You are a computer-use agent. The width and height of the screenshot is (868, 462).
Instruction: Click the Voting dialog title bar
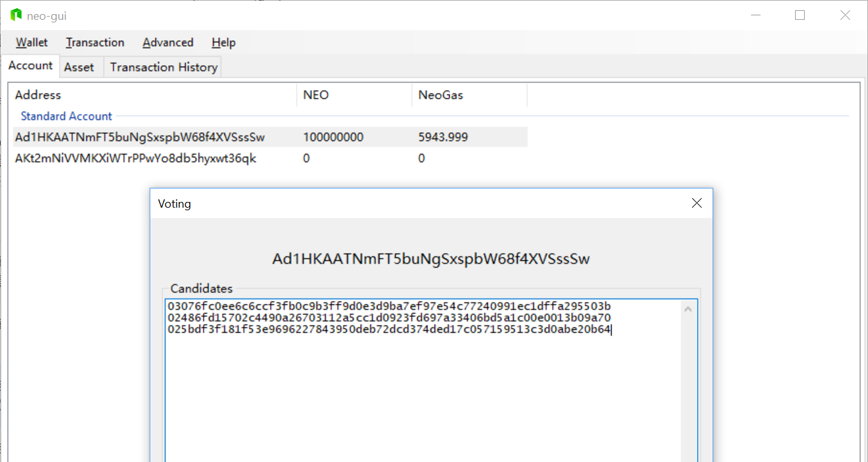click(431, 203)
